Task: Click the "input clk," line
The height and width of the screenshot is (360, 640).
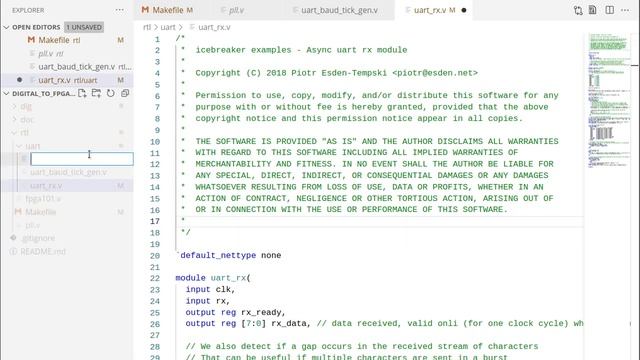Action: 211,289
